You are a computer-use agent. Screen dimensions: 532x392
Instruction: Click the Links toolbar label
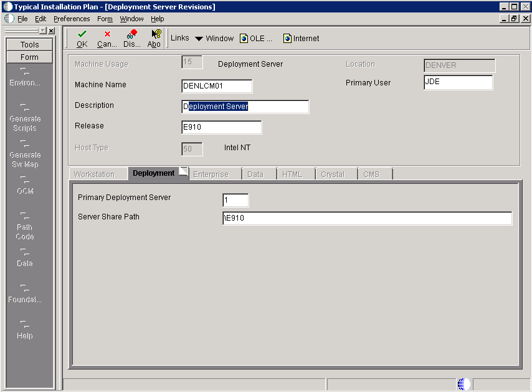point(180,38)
